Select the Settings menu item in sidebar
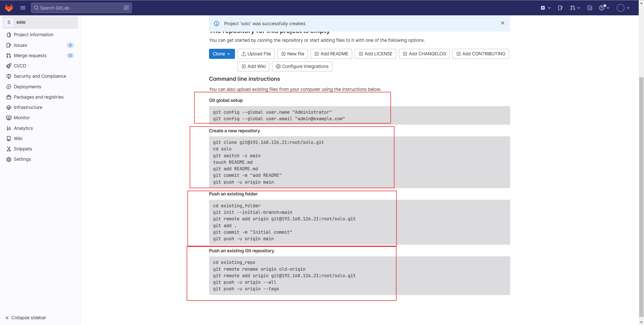Viewport: 644px width, 325px height. 22,159
